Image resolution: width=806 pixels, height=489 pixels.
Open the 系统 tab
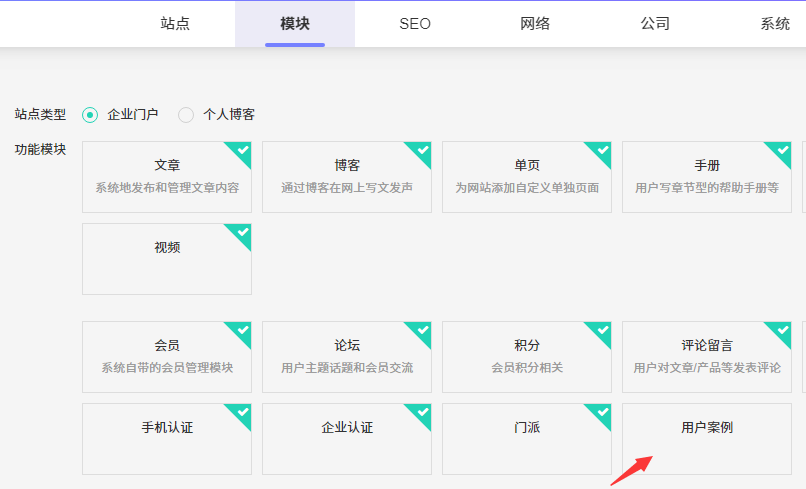(775, 24)
